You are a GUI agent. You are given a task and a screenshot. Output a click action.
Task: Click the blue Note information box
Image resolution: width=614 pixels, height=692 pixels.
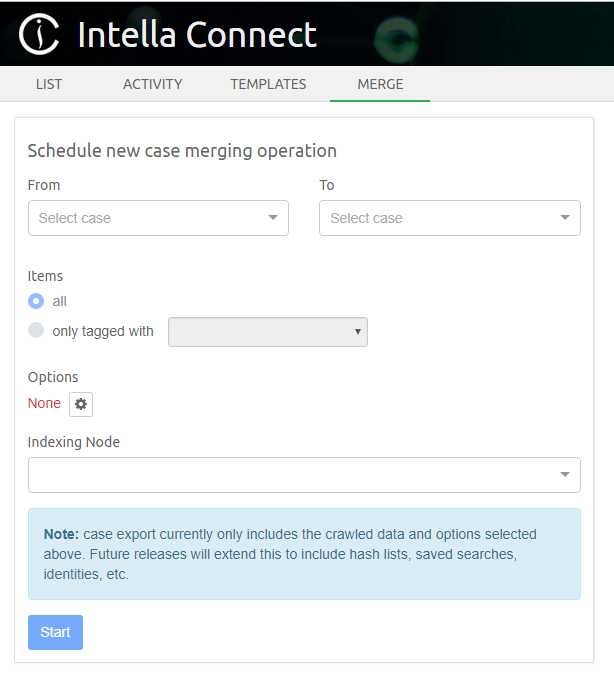point(304,554)
